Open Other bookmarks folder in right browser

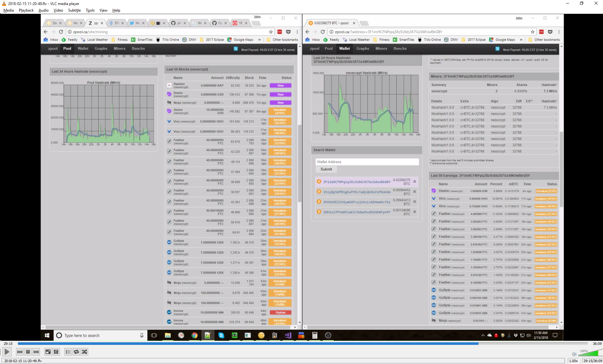[x=544, y=40]
